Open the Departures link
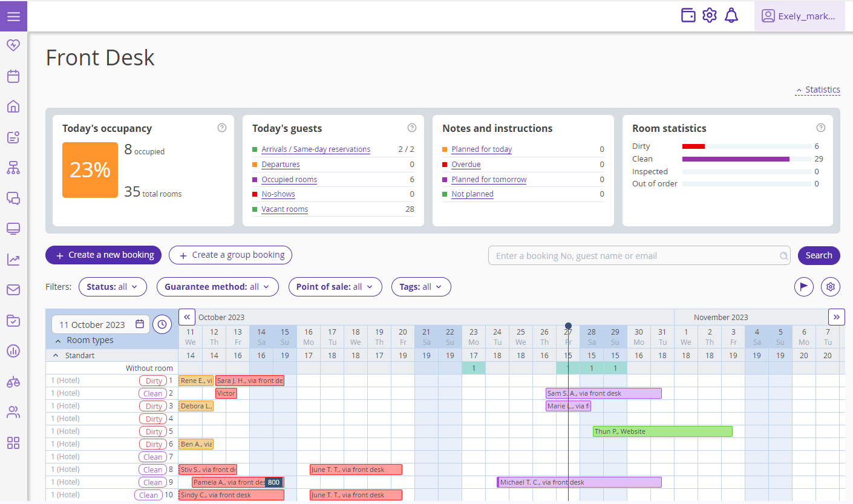The image size is (853, 504). click(281, 165)
